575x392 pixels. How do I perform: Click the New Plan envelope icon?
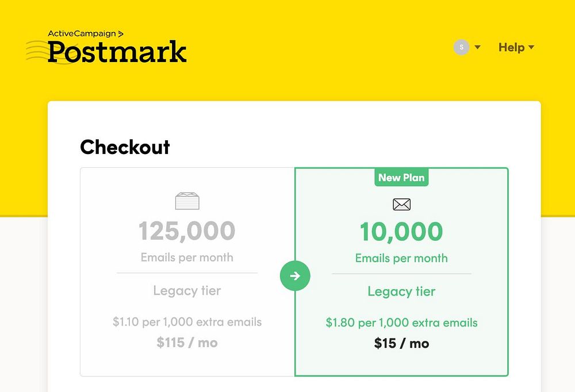401,204
